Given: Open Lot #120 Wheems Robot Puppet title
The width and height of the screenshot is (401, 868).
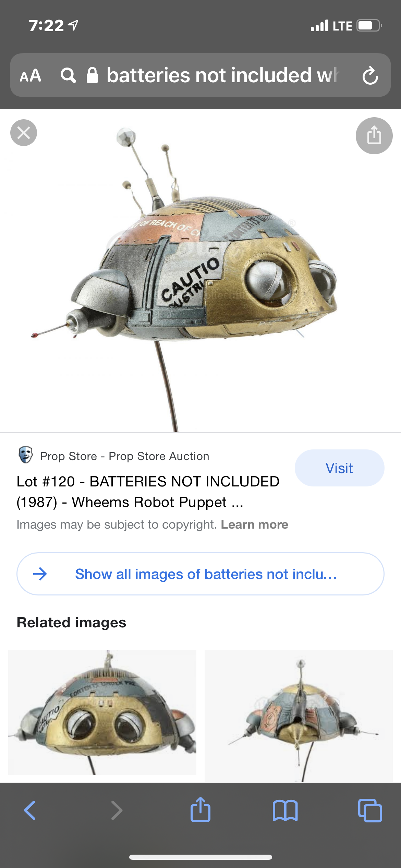Looking at the screenshot, I should (148, 492).
